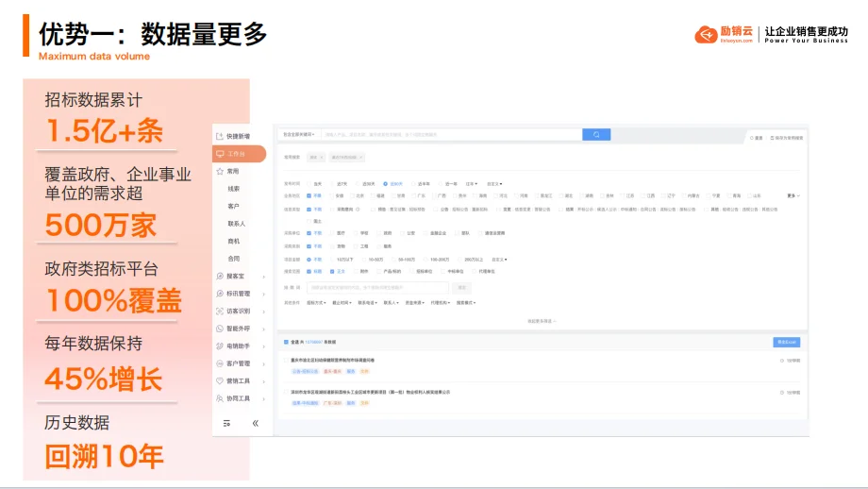
Task: Toggle the 标题 search scope checkbox
Action: pos(309,271)
